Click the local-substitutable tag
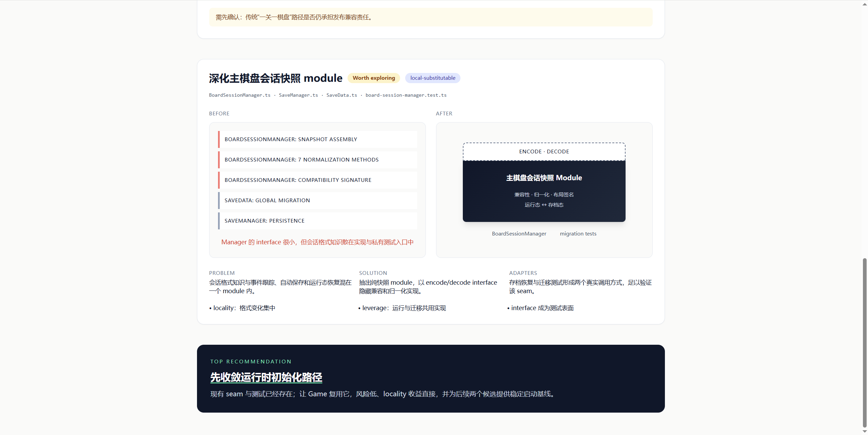 tap(433, 78)
